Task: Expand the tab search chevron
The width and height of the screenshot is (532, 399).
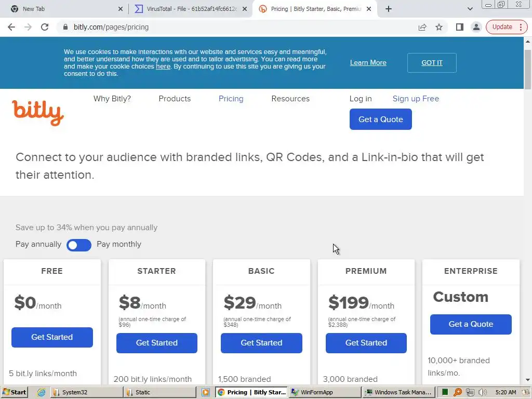Action: click(470, 9)
